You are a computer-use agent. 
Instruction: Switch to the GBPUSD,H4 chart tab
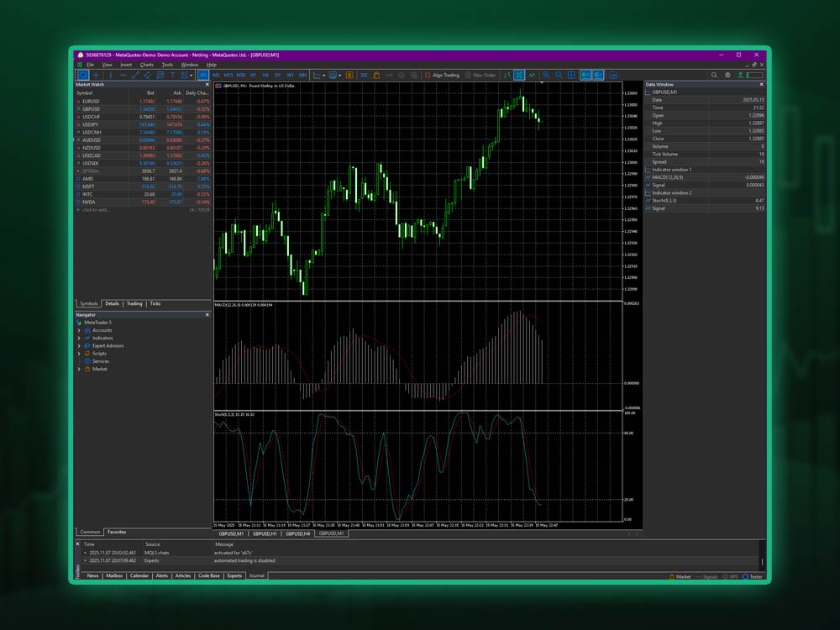click(297, 533)
